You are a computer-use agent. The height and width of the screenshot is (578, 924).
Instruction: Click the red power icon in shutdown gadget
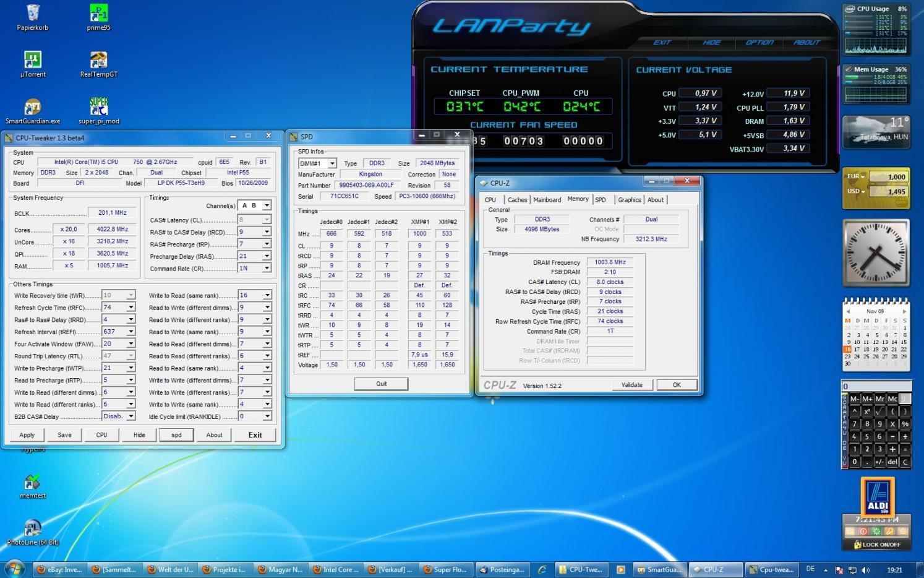(x=863, y=531)
